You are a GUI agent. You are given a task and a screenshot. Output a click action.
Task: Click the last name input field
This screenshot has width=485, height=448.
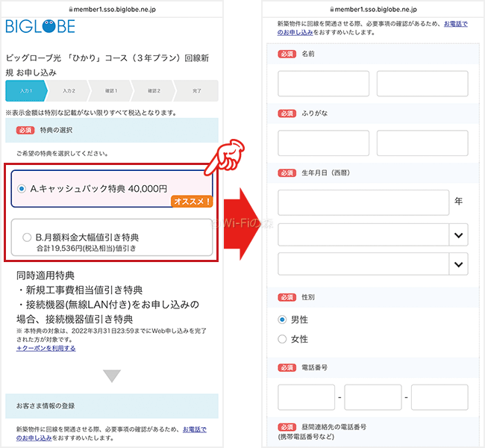coord(323,84)
